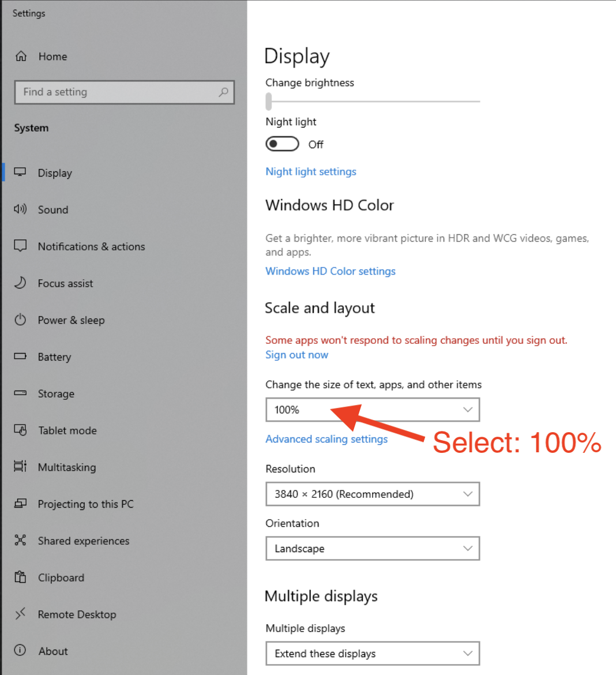The height and width of the screenshot is (675, 616).
Task: Select Multitasking in the sidebar
Action: point(67,467)
